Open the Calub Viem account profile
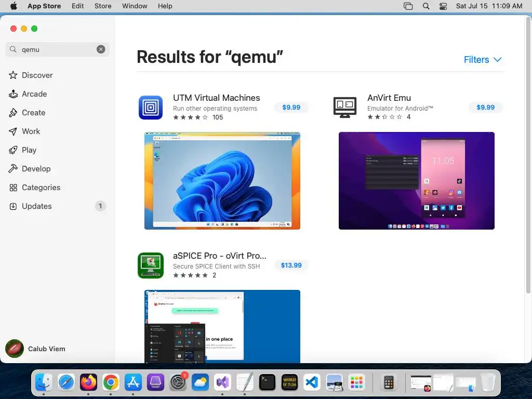The height and width of the screenshot is (399, 532). click(35, 349)
